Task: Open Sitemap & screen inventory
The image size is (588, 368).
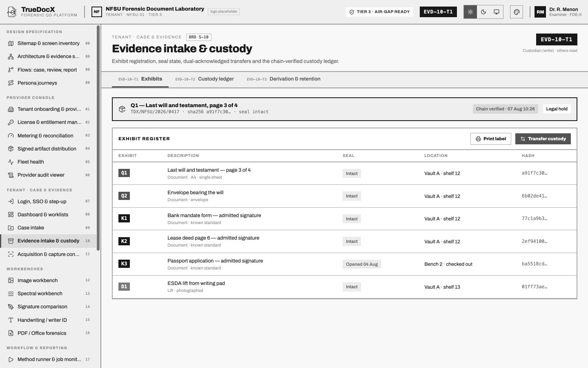Action: click(x=48, y=43)
